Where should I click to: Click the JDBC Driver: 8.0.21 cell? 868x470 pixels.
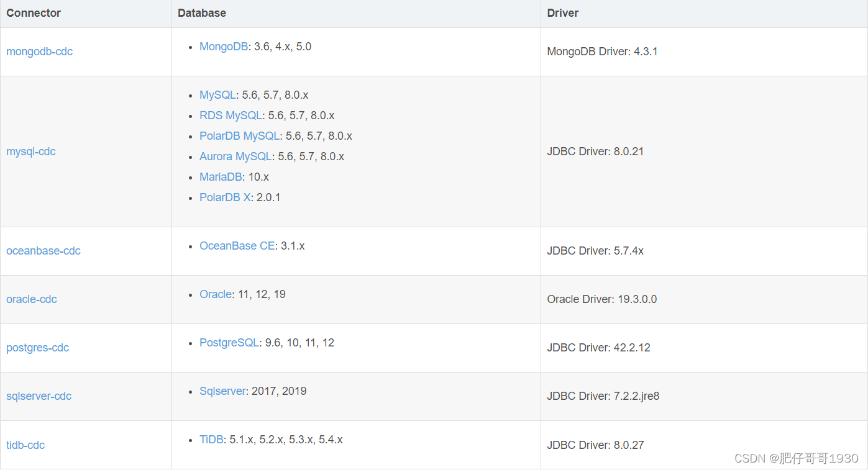(704, 151)
